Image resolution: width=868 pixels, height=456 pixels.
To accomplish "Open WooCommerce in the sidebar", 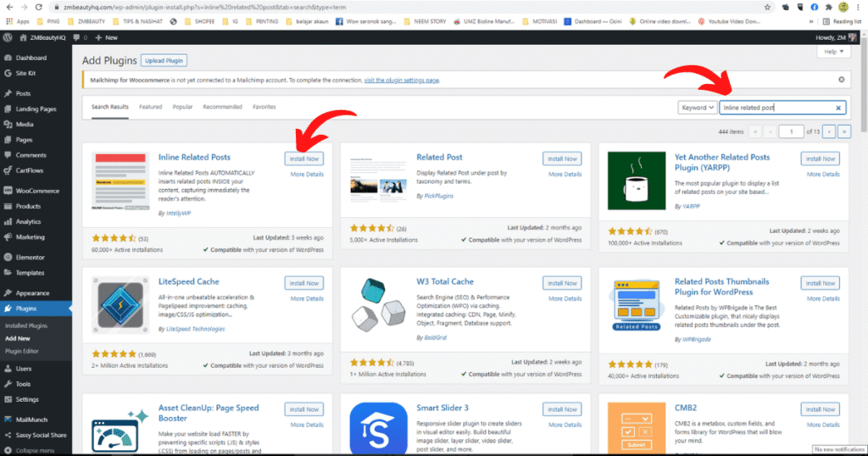I will pyautogui.click(x=37, y=191).
